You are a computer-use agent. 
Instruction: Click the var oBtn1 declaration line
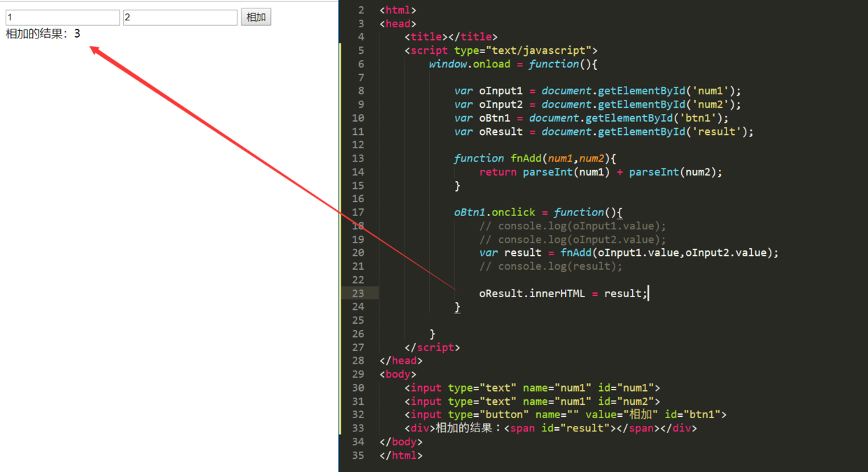pyautogui.click(x=591, y=117)
